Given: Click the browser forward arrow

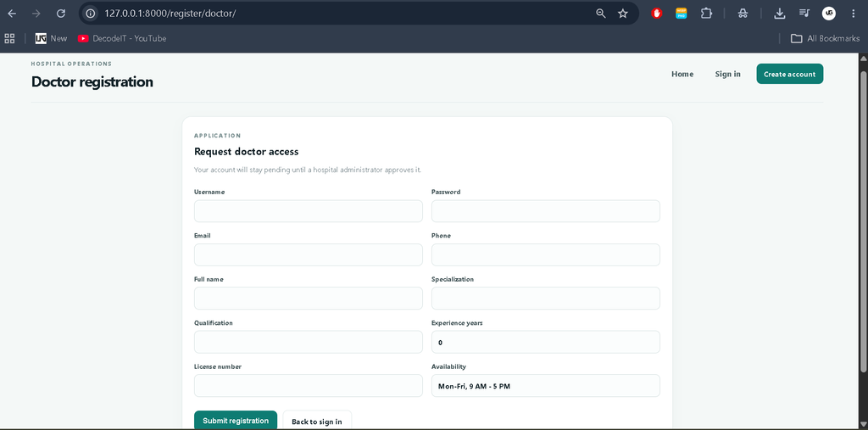Looking at the screenshot, I should click(36, 14).
